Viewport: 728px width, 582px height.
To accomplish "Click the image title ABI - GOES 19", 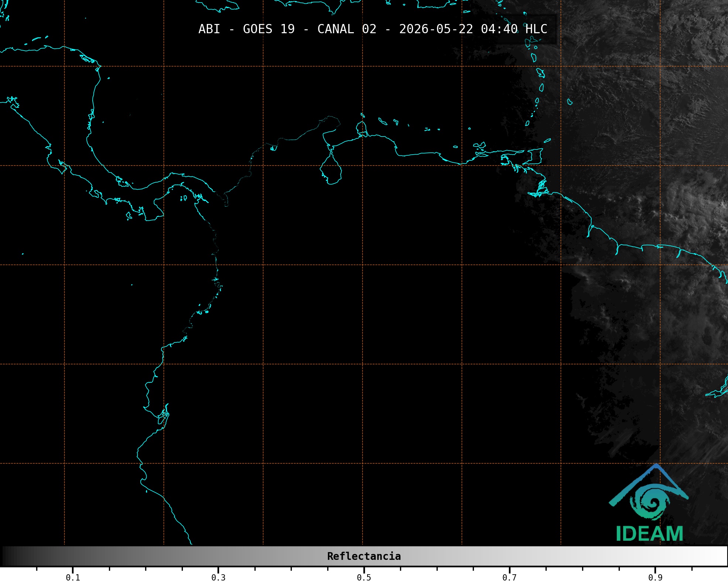I will [x=247, y=29].
